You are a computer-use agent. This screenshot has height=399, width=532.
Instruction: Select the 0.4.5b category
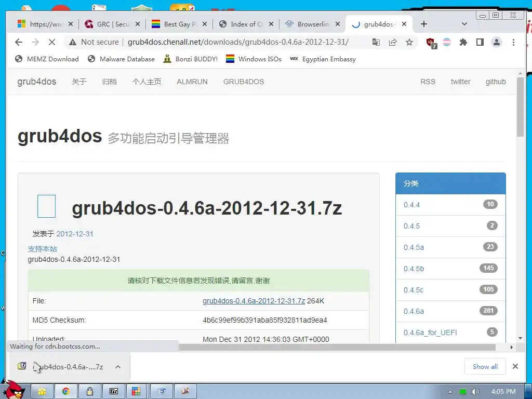click(x=450, y=269)
